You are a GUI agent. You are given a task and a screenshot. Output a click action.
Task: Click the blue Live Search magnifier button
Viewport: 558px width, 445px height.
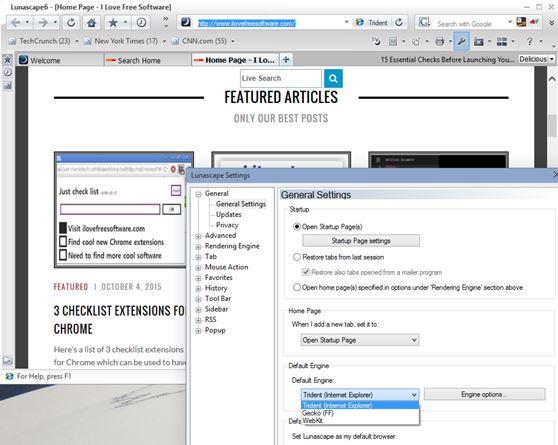pos(333,78)
